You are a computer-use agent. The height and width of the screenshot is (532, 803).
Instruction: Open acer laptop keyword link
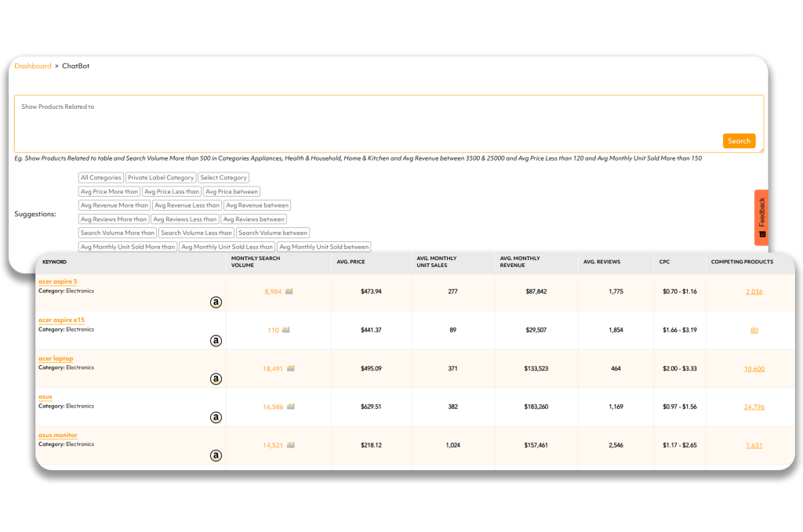pos(56,358)
